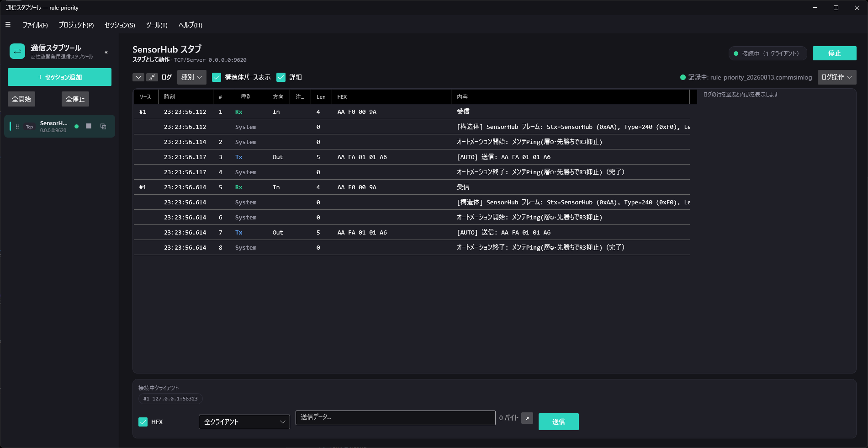This screenshot has height=448, width=868.
Task: Stop the SensorHub session with the square icon
Action: (89, 126)
